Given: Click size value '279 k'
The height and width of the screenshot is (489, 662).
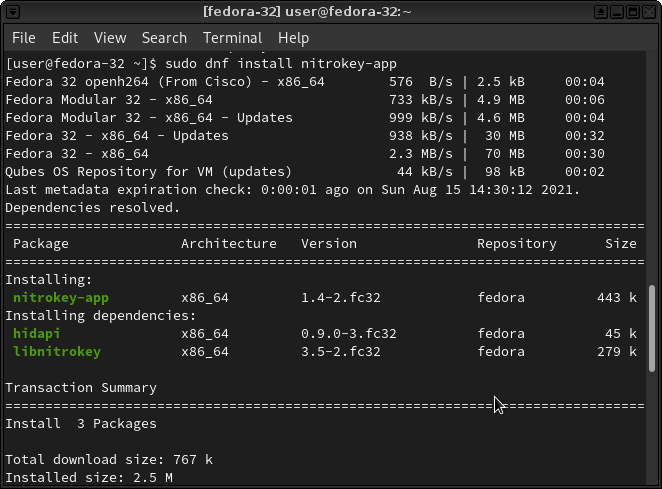Looking at the screenshot, I should [x=617, y=351].
